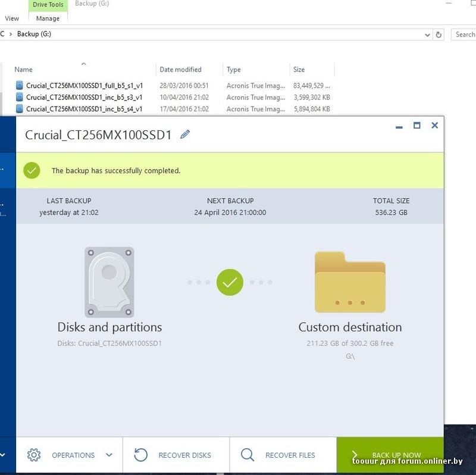Viewport: 476px width, 475px height.
Task: Minimize the Acronis backup window
Action: tap(399, 126)
